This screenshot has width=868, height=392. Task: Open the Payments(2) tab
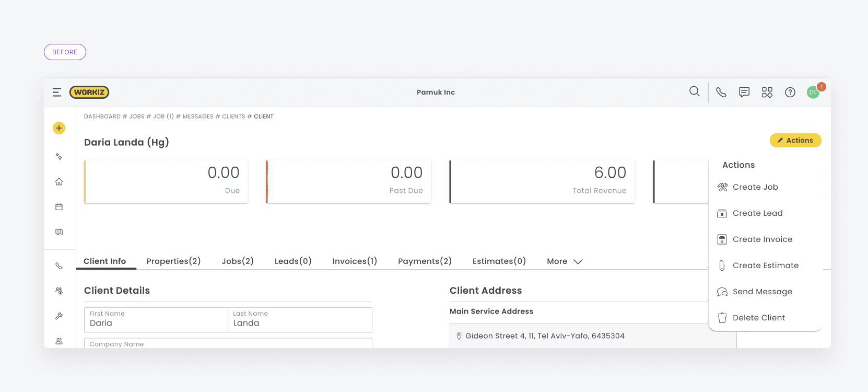(425, 261)
